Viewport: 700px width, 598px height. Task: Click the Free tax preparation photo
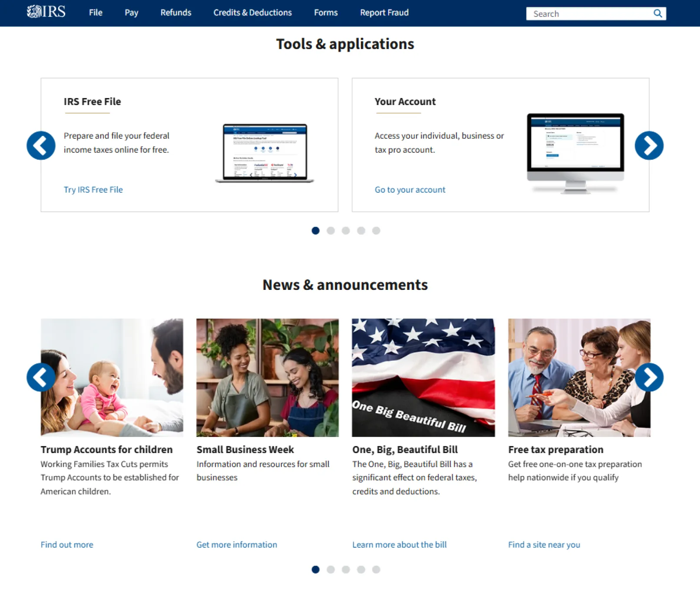(579, 378)
